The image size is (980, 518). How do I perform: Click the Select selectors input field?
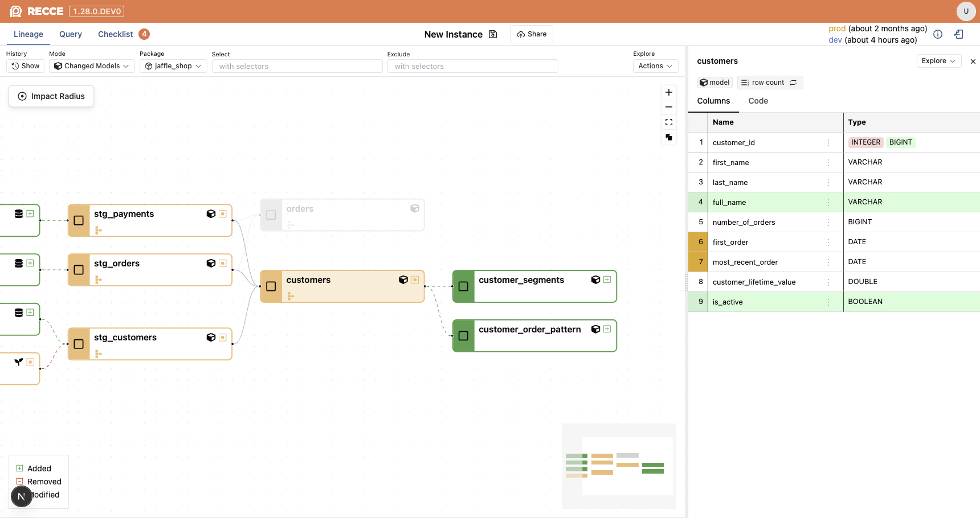[297, 66]
